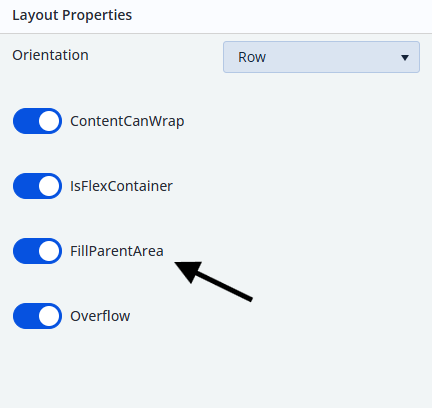
Task: Click the black annotation arrow near FillParentArea
Action: point(213,281)
